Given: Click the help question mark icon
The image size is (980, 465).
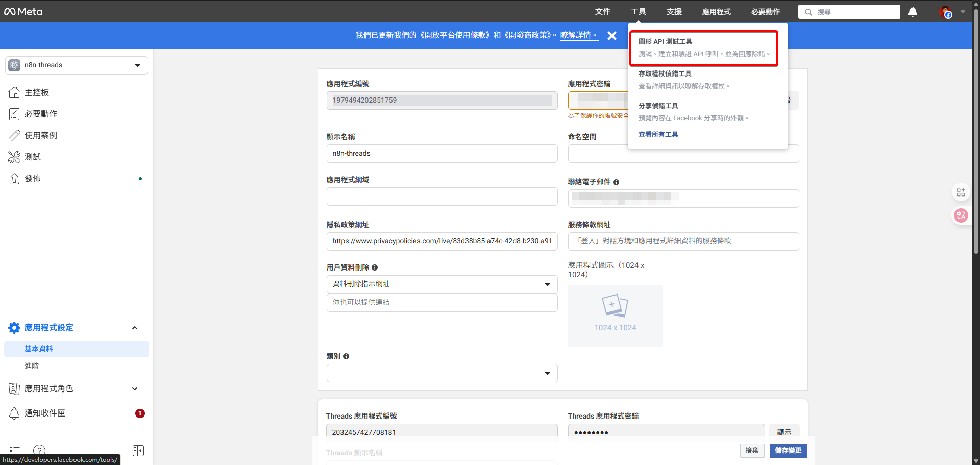Looking at the screenshot, I should (39, 450).
